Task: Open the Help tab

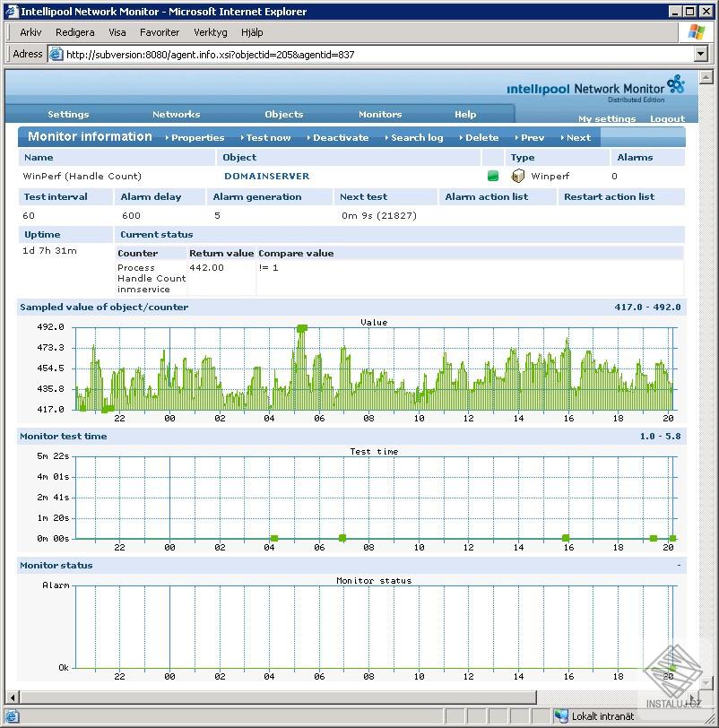Action: [465, 114]
